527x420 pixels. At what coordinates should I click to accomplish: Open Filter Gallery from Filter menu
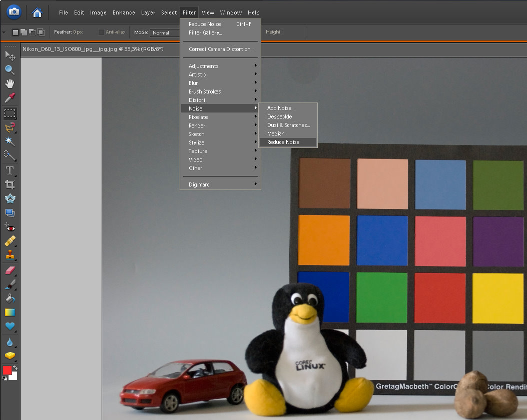tap(205, 32)
